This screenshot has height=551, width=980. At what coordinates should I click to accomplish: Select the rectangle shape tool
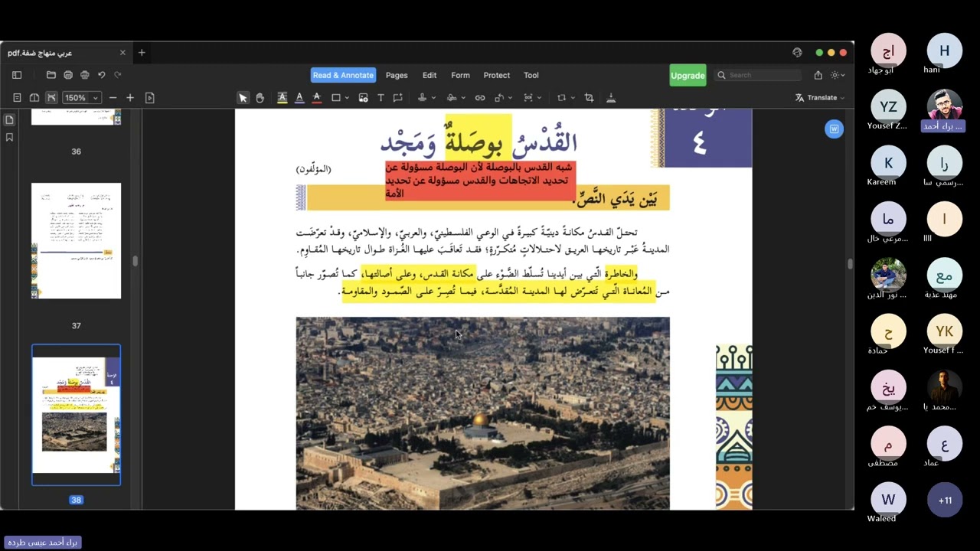tap(335, 98)
